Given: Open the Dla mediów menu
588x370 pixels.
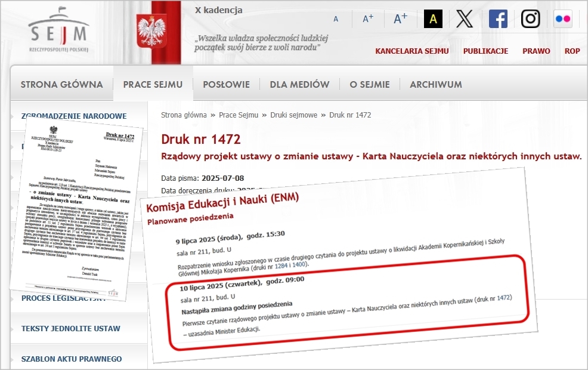Looking at the screenshot, I should (299, 84).
